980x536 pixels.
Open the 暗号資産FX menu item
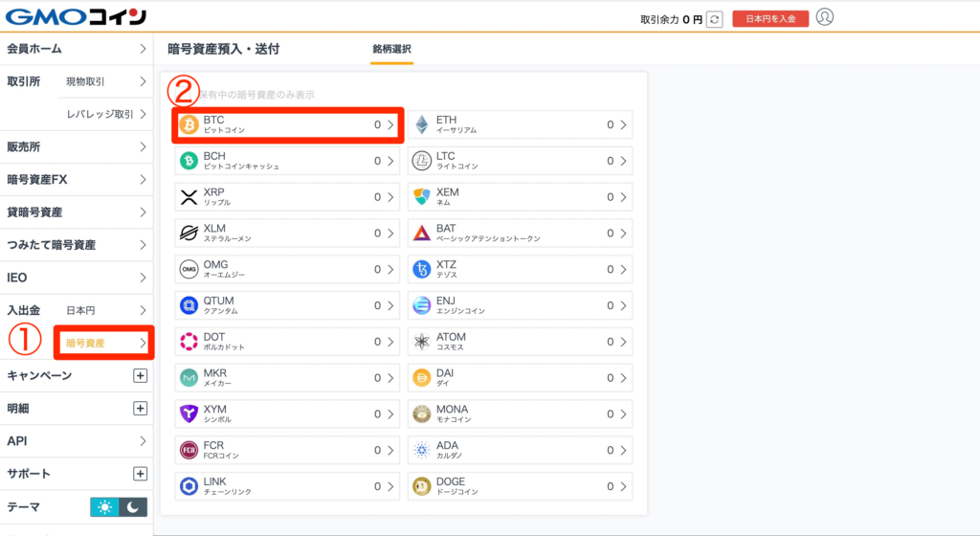77,179
